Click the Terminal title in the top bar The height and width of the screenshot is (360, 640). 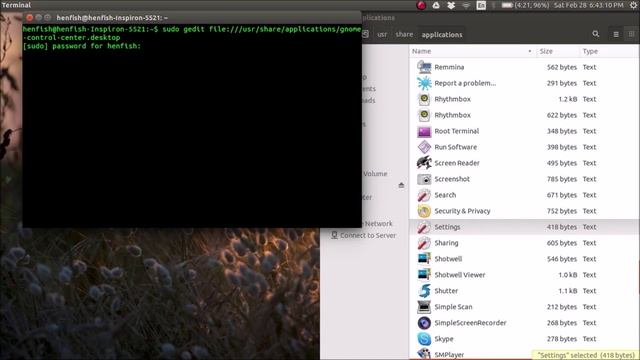16,5
